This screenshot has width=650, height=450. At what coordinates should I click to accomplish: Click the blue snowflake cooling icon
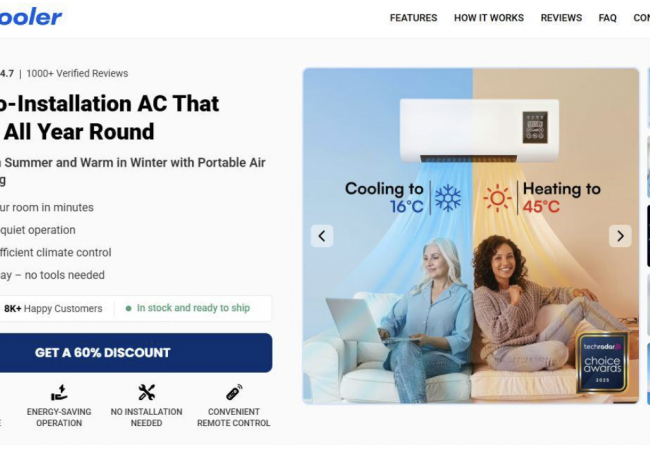tap(448, 198)
